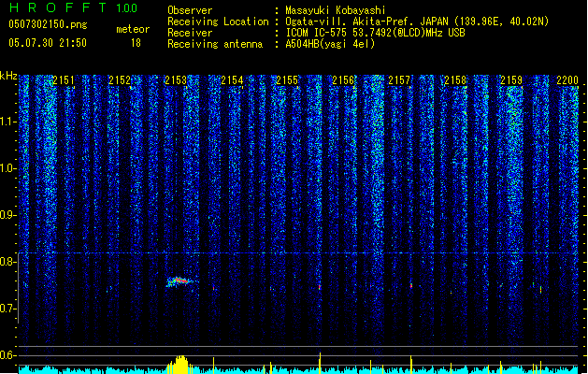588x374 pixels.
Task: Click the 'Observer' field label
Action: click(x=190, y=10)
